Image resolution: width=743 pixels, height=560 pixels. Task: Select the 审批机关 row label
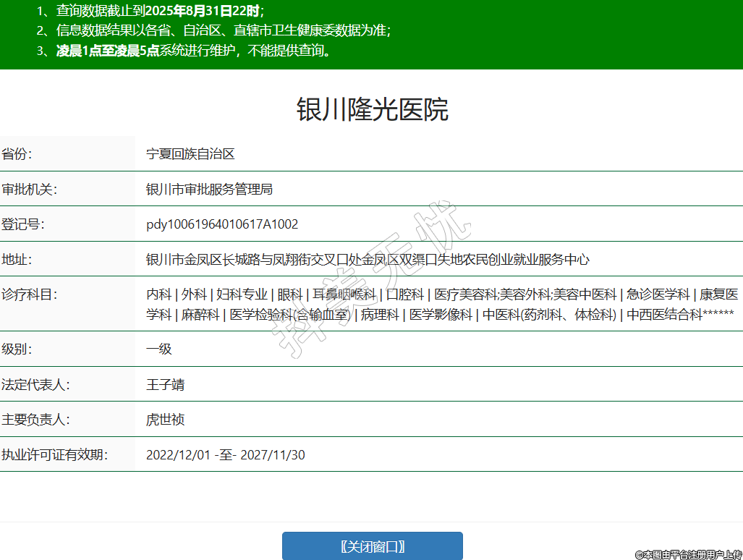[x=30, y=190]
